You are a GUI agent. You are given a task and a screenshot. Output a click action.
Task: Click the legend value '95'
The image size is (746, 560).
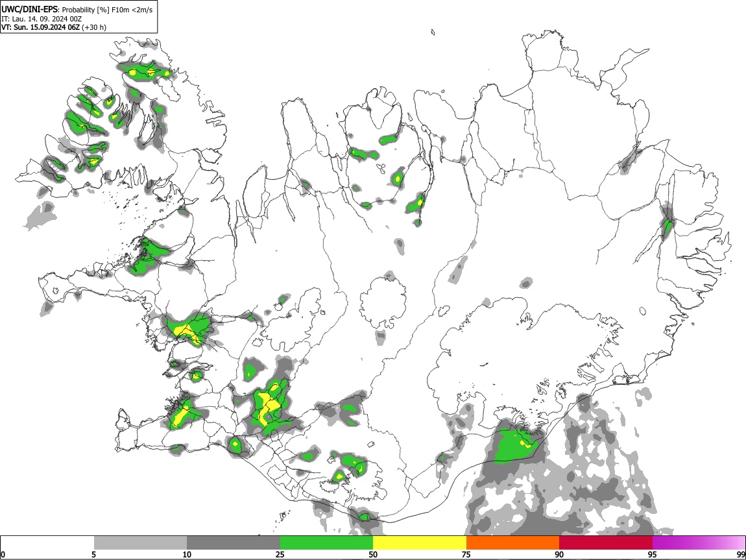653,554
